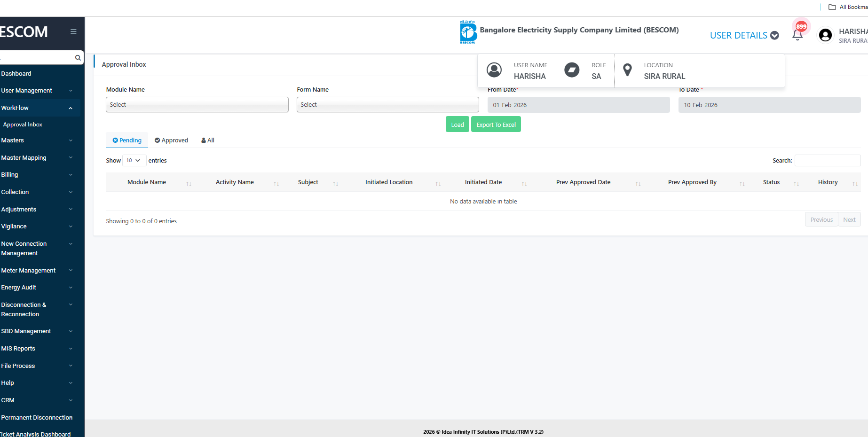Sort table by Subject arrows
Screen dimensions: 868x437
coord(336,184)
